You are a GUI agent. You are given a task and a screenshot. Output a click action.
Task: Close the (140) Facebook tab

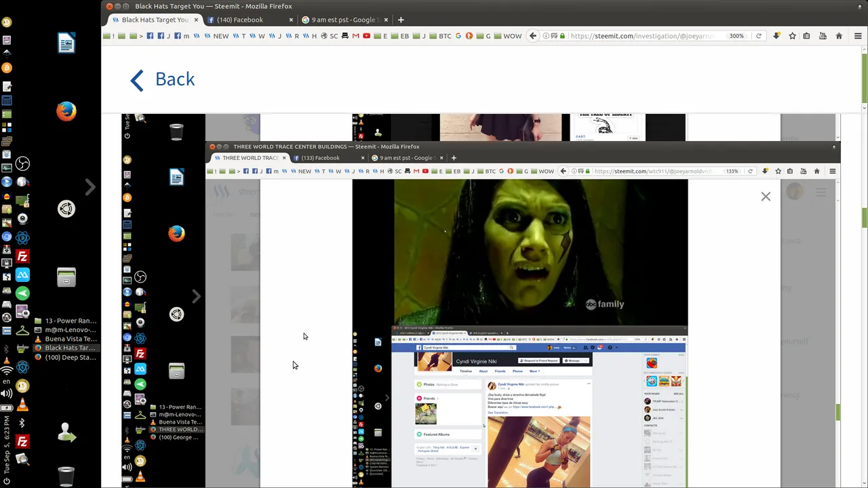[292, 20]
